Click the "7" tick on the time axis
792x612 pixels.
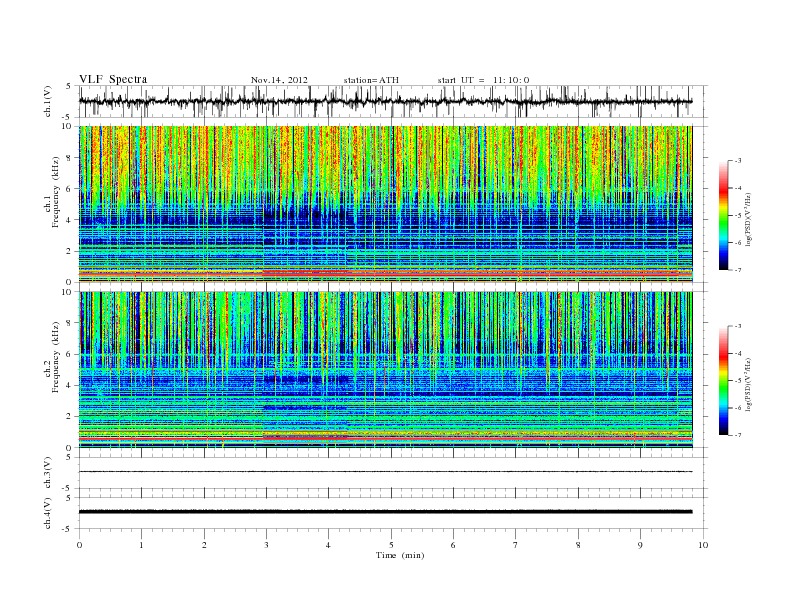516,545
